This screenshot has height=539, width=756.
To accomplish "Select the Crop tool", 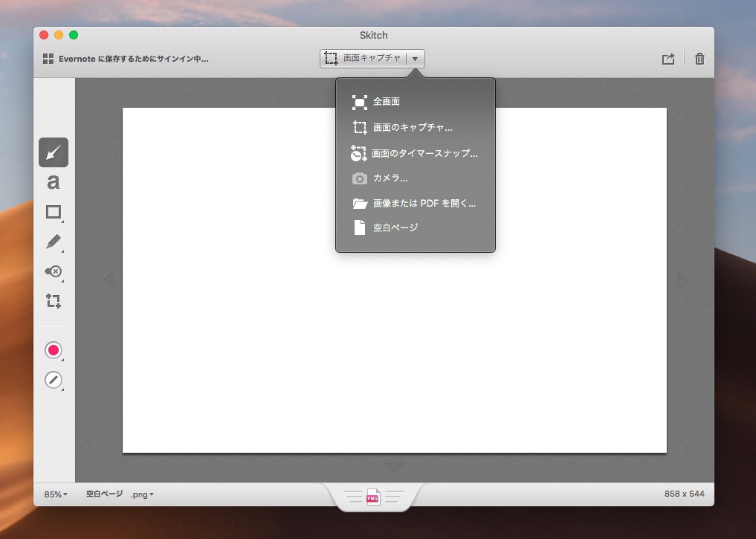I will click(54, 301).
